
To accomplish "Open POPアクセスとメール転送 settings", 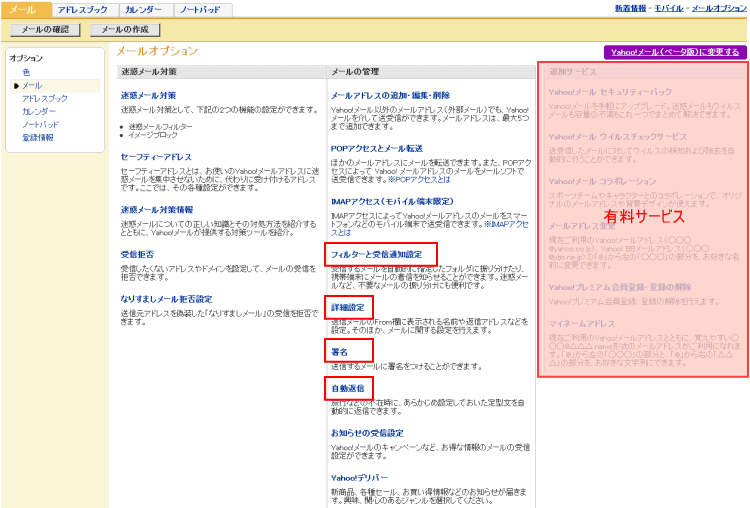I will [x=376, y=148].
